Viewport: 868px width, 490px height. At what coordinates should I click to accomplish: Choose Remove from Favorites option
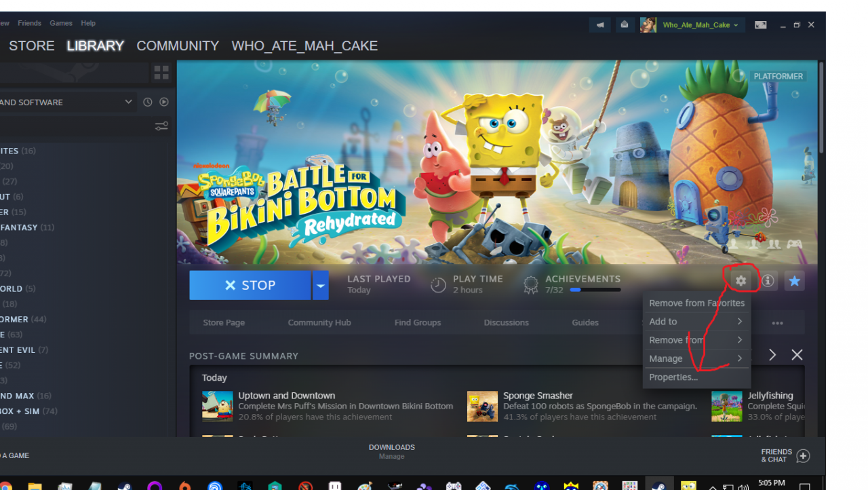pos(696,303)
